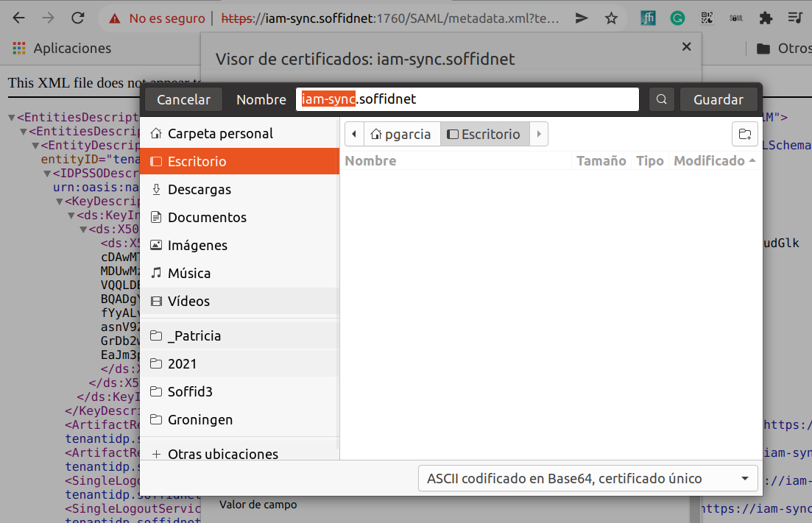Sort files by Tamaño column header
This screenshot has height=523, width=812.
pyautogui.click(x=601, y=161)
